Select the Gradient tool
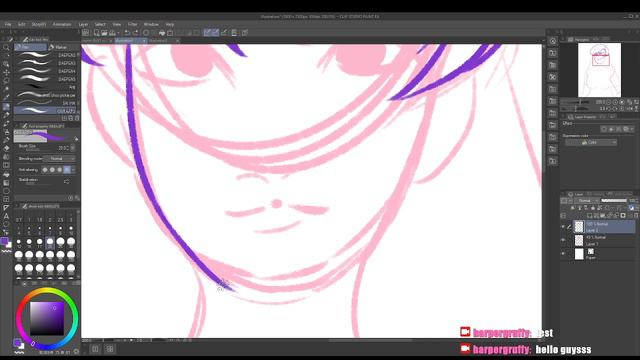Screen dimensions: 640x360 coord(6,182)
